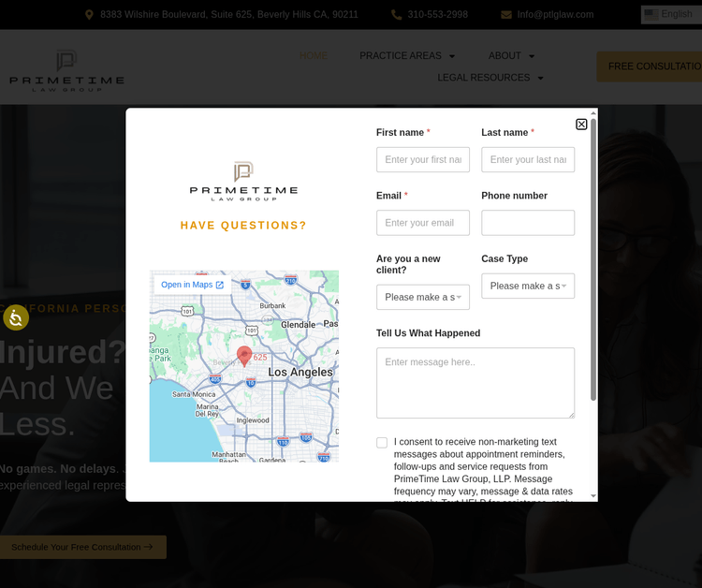Go to the HOME menu item
The height and width of the screenshot is (588, 702).
pos(314,55)
